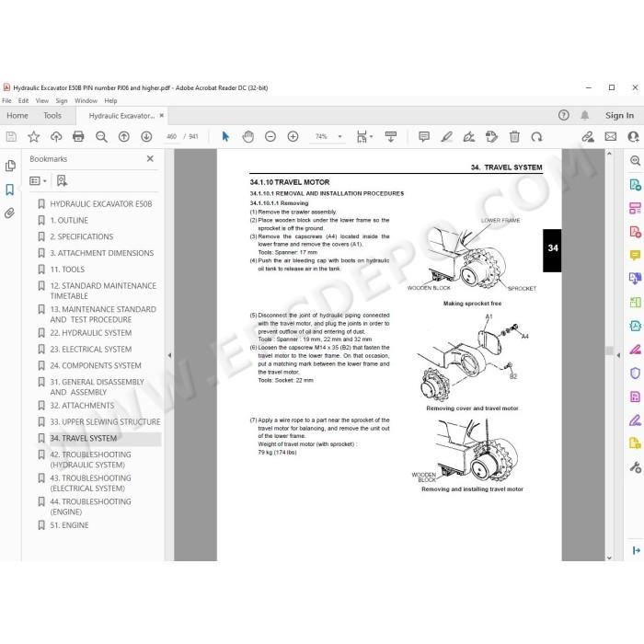Expand the right pane arrow at bottom
Screen dimensions: 644x644
[x=637, y=550]
